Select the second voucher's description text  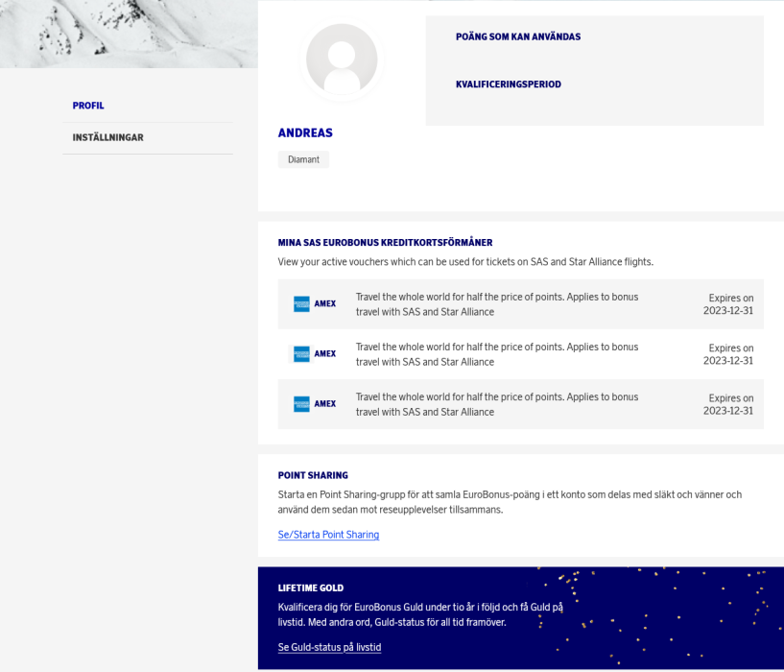pos(496,353)
